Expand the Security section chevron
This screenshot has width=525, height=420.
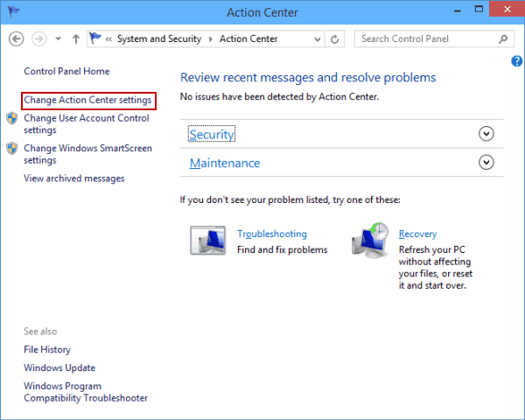point(486,134)
